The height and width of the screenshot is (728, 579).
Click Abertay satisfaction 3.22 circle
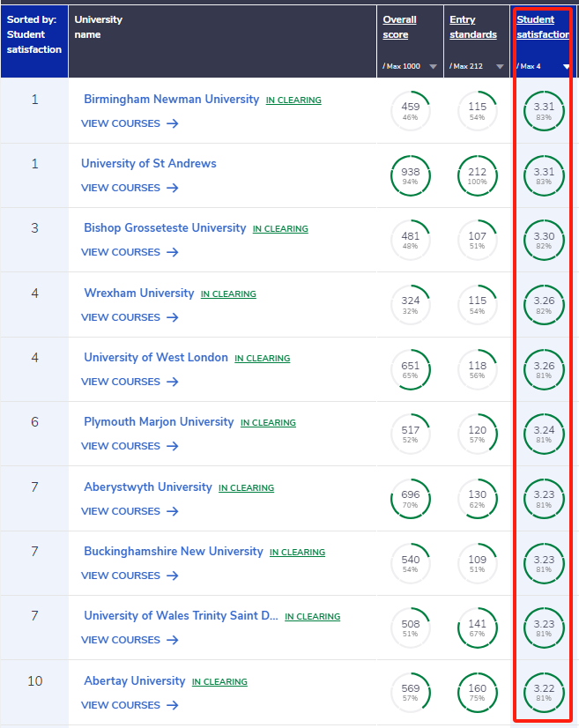click(x=544, y=692)
